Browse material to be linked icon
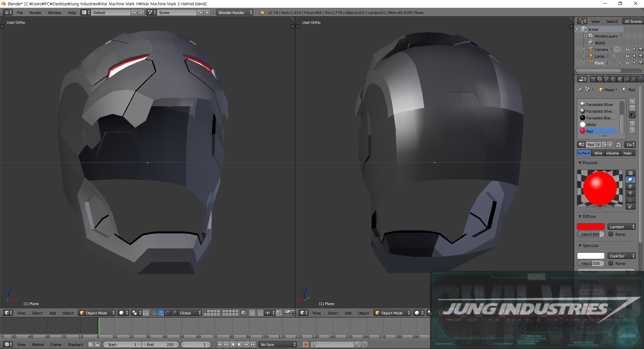The image size is (644, 349). [x=582, y=144]
